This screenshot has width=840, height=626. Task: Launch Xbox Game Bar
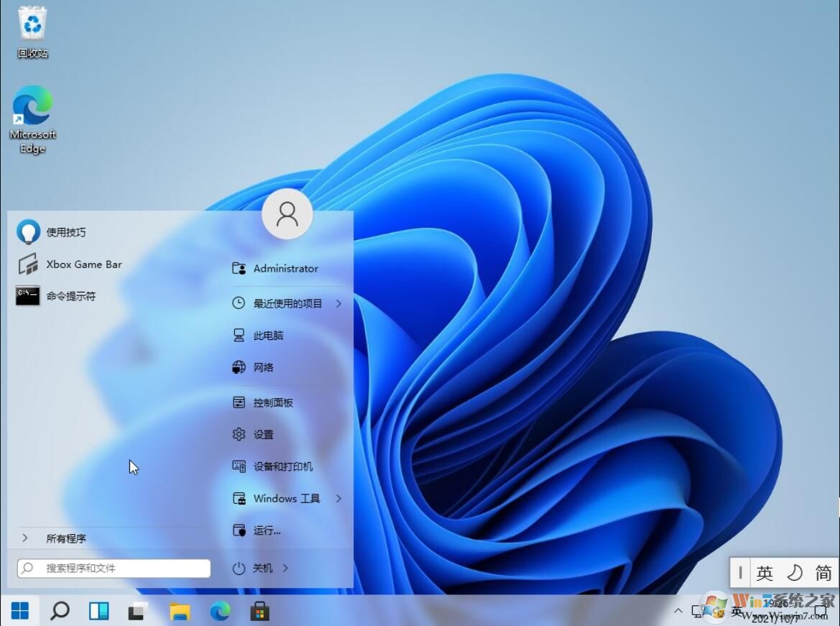(x=83, y=264)
